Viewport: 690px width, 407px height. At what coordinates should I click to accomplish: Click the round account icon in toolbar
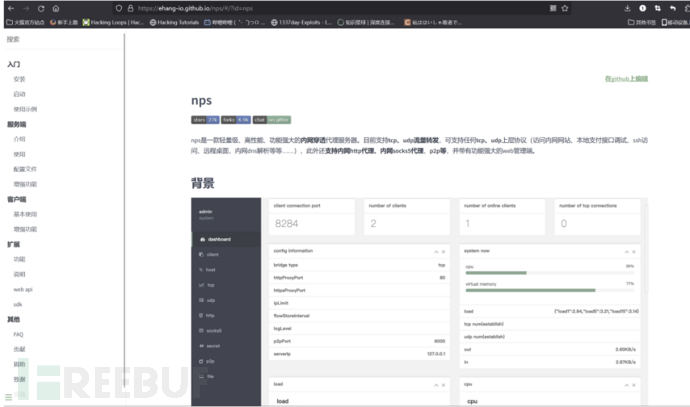pos(642,8)
